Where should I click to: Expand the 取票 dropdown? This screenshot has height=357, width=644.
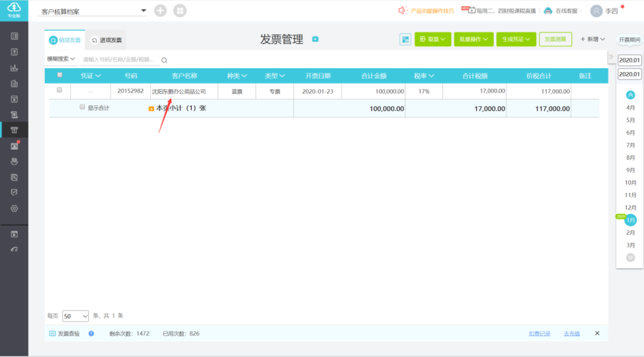tap(433, 39)
